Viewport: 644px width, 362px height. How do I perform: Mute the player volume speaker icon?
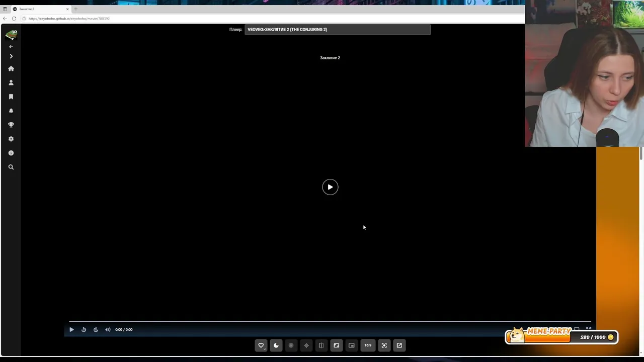(108, 330)
